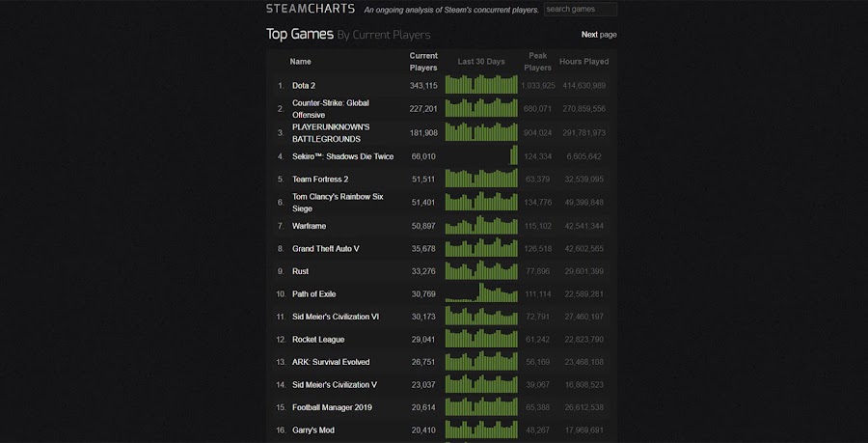Select Path of Exile value 30,769
The height and width of the screenshot is (443, 868).
(x=423, y=294)
